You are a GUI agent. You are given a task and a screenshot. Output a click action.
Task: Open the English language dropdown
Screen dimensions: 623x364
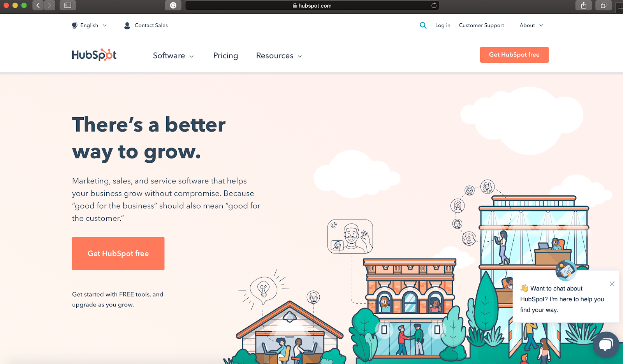(89, 25)
